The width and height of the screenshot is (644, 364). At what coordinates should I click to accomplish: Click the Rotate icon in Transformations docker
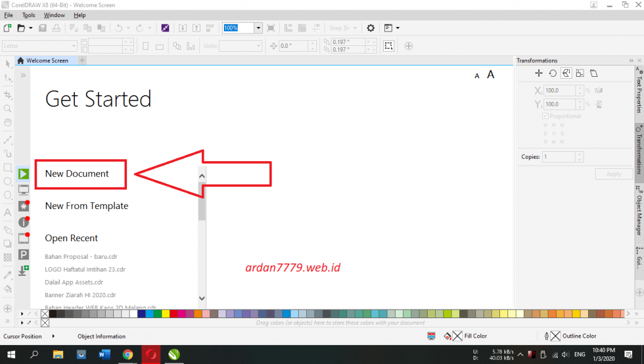(x=552, y=73)
